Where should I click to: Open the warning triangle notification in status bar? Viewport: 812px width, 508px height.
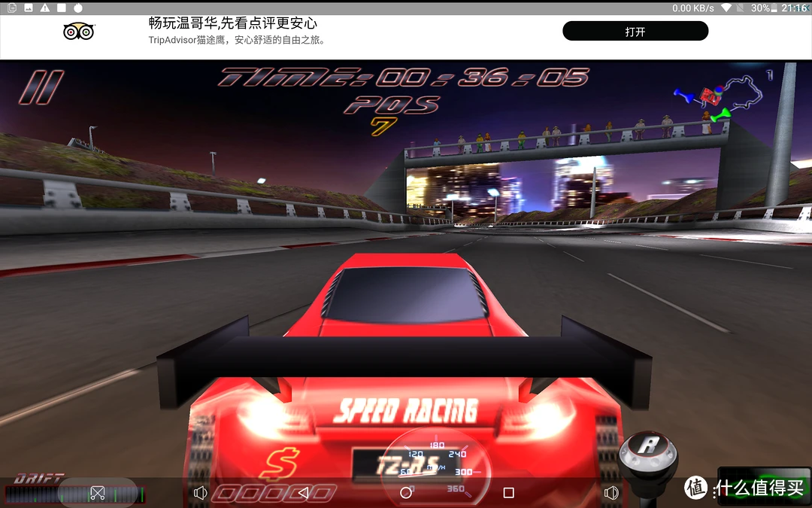click(x=45, y=8)
